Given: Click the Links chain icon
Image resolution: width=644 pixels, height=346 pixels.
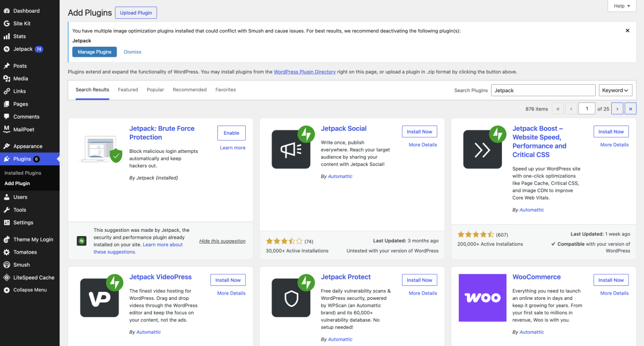Looking at the screenshot, I should click(x=6, y=91).
